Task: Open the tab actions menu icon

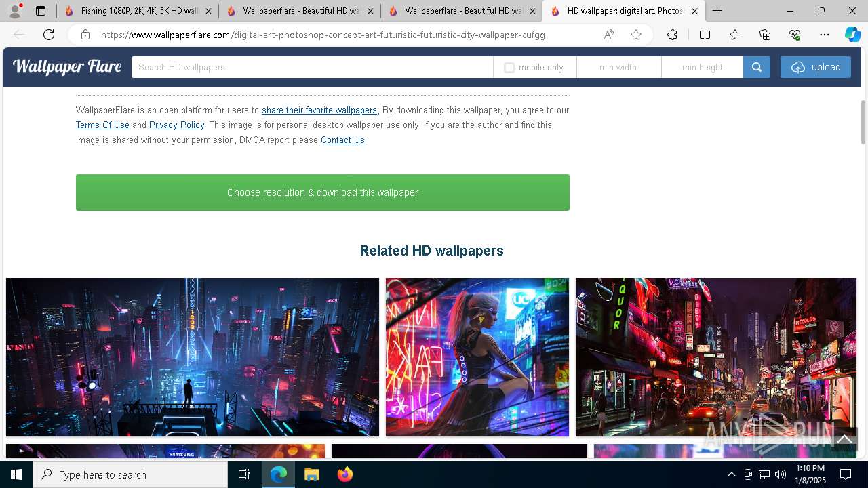Action: (x=41, y=11)
